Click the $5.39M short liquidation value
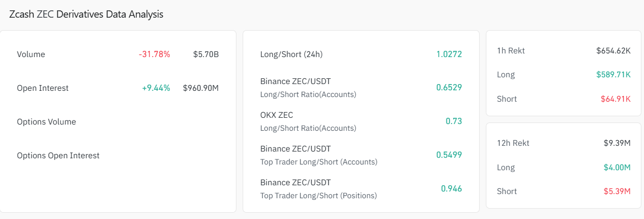644x219 pixels. point(617,191)
